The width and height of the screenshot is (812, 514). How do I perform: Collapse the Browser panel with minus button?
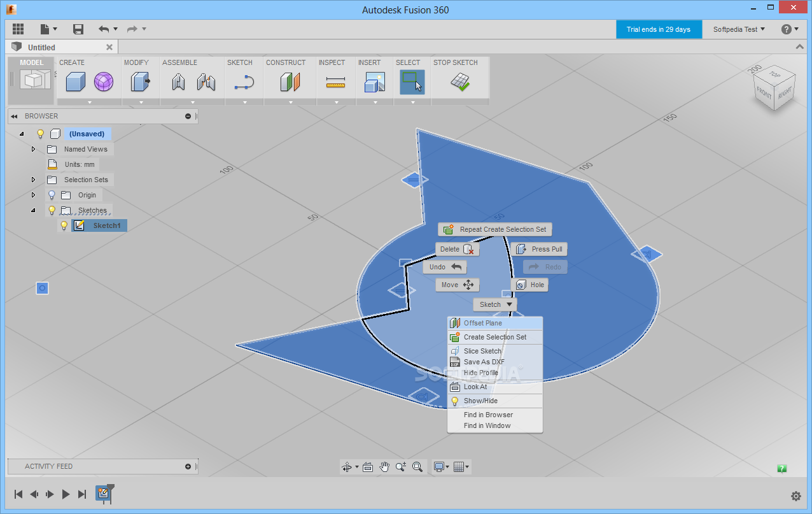coord(188,116)
